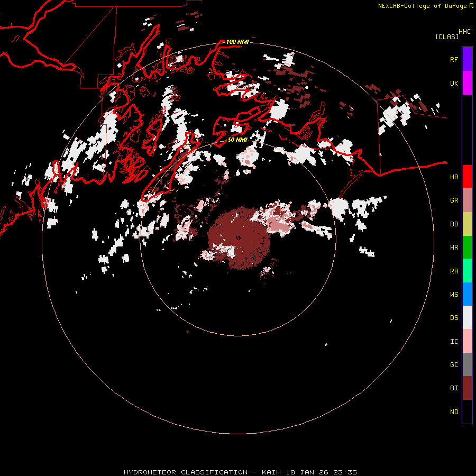Click the IC light-pink legend swatch

click(x=467, y=341)
